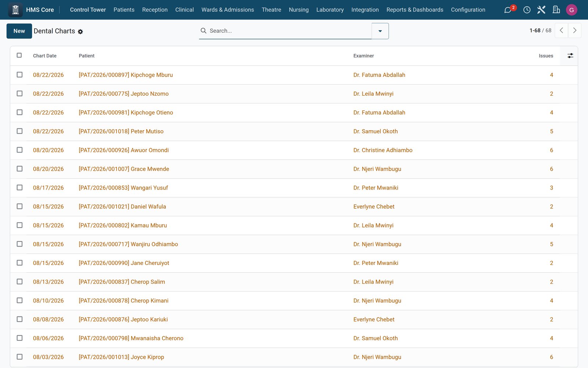Sort by the Chart Date column header
588x368 pixels.
tap(45, 56)
